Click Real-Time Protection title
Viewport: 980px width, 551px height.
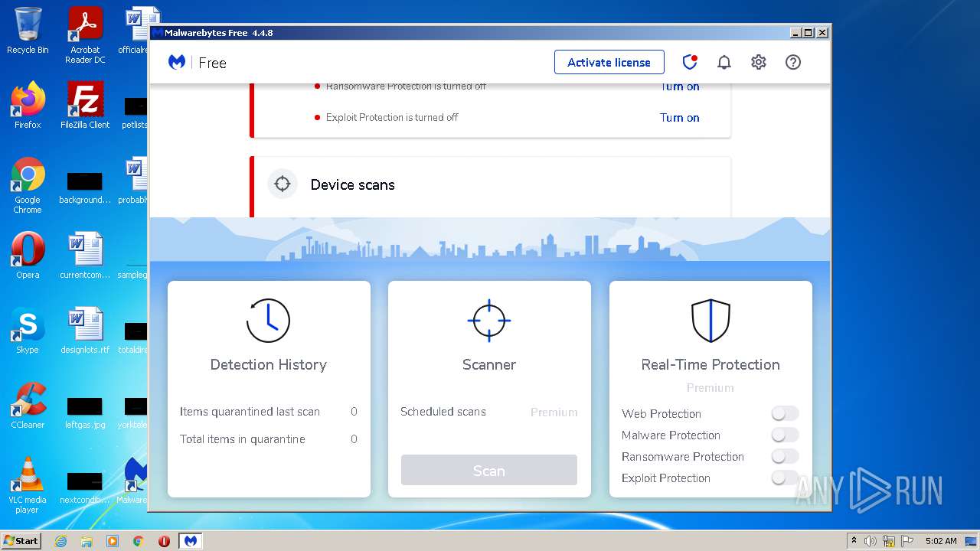coord(710,364)
